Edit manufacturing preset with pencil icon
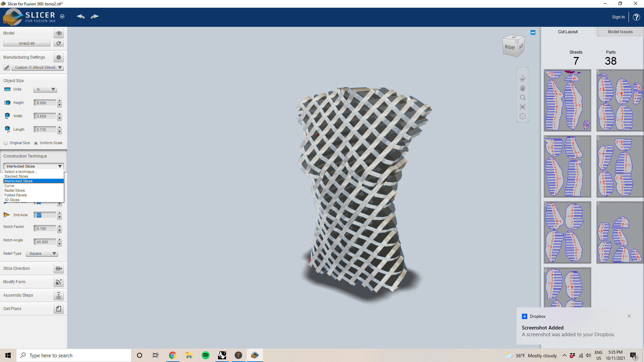Screen dimensions: 644x362 click(x=7, y=67)
